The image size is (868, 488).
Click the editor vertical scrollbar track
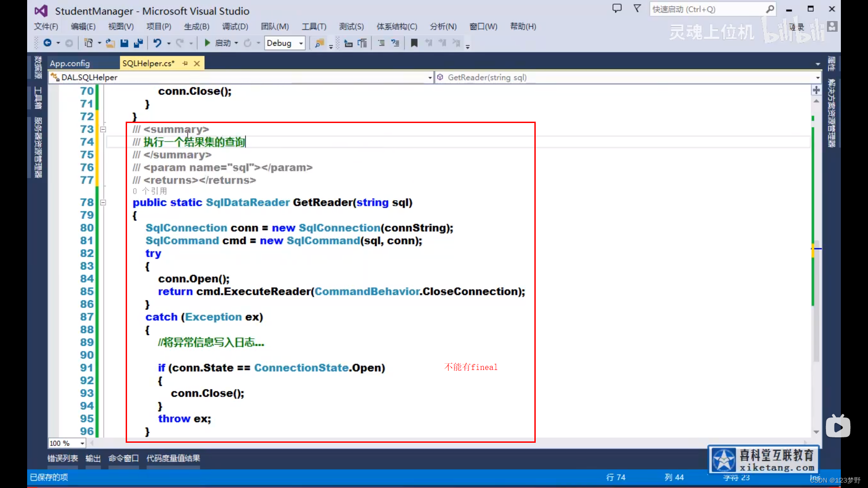point(816,267)
